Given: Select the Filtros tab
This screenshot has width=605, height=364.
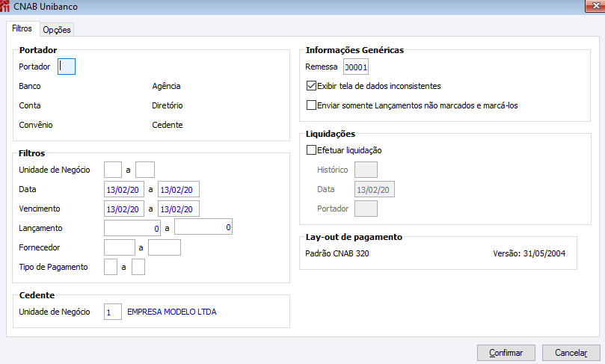Looking at the screenshot, I should tap(22, 29).
